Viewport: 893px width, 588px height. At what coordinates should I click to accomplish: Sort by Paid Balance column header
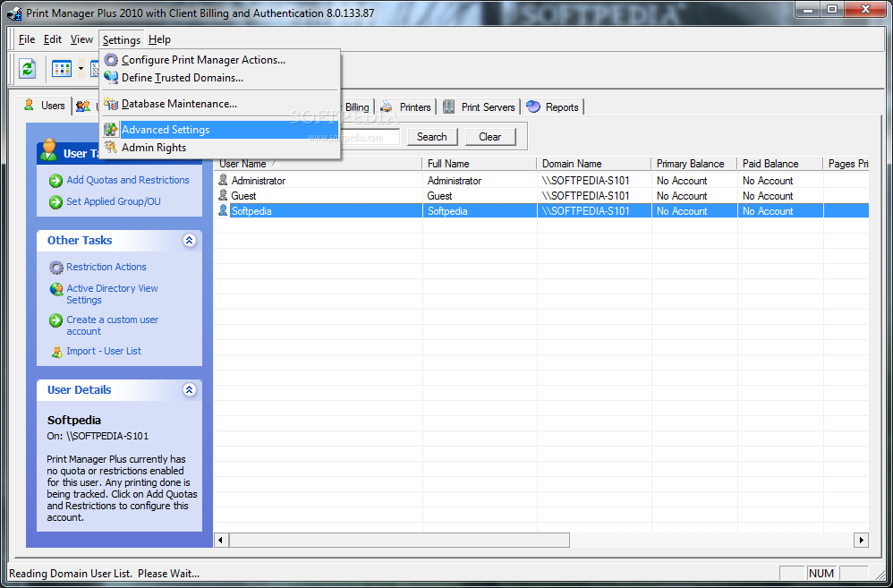pos(780,164)
